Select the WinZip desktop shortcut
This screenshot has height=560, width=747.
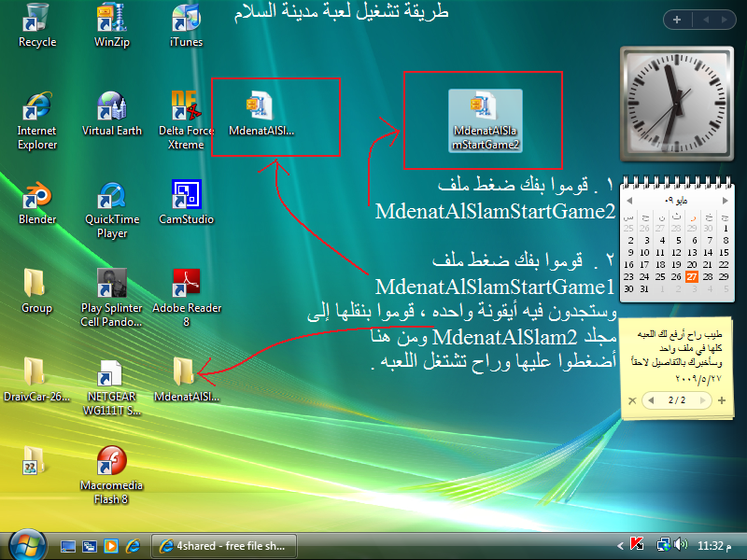pyautogui.click(x=111, y=25)
